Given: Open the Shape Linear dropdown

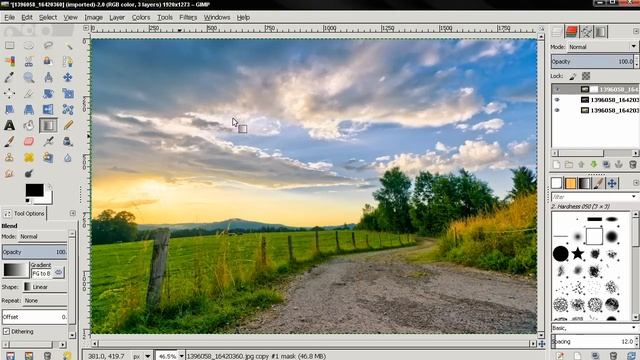Looking at the screenshot, I should [45, 287].
